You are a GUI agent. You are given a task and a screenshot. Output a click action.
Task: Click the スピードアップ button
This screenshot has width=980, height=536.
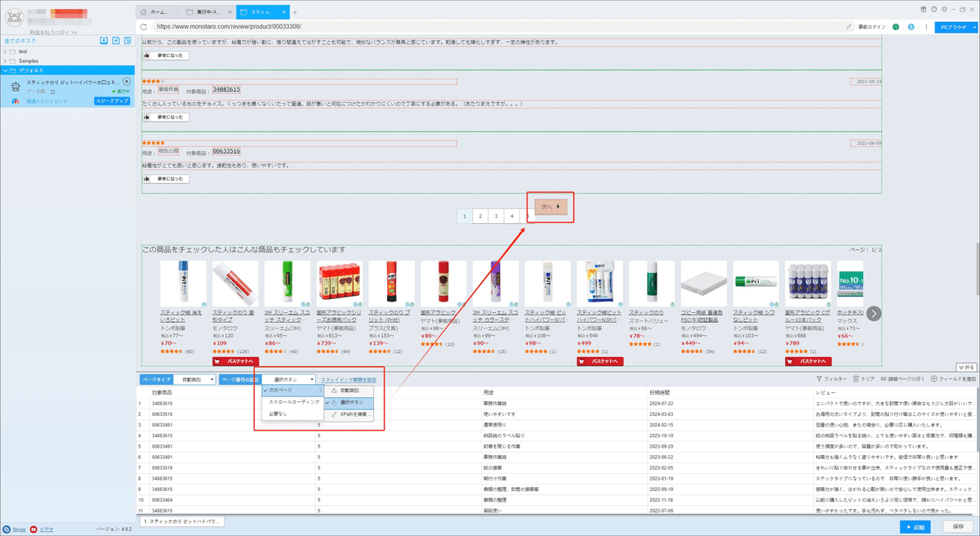(x=114, y=101)
